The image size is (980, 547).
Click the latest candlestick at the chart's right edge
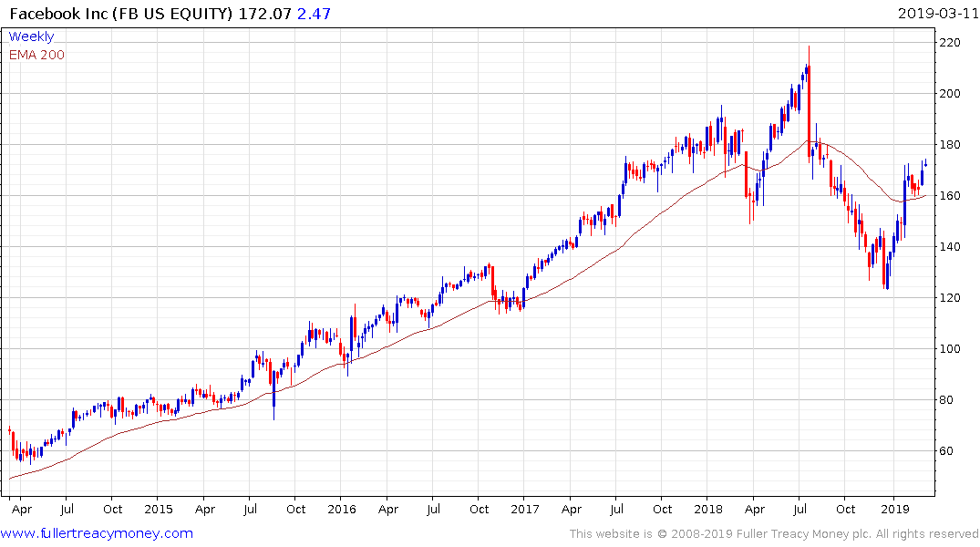click(x=925, y=164)
